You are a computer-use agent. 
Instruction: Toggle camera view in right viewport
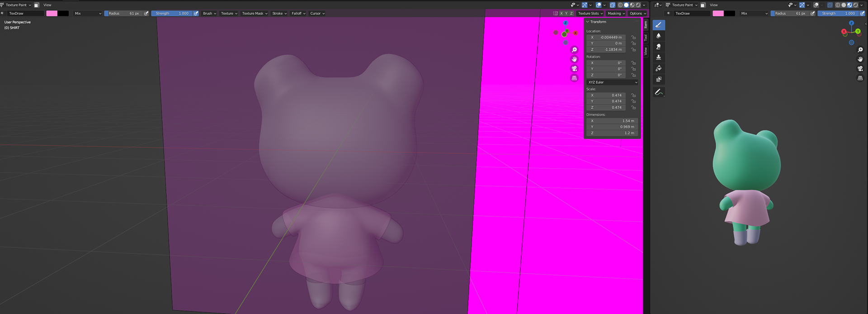tap(860, 69)
